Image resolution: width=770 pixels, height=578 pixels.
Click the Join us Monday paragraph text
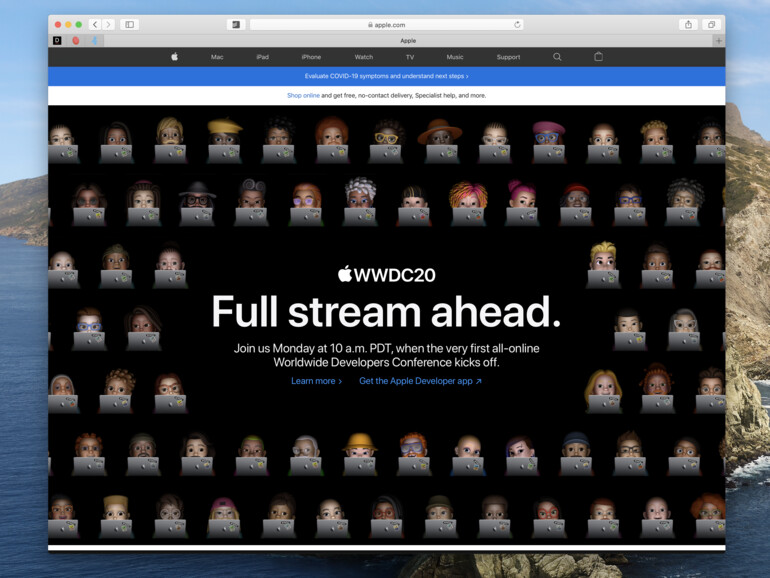pyautogui.click(x=386, y=356)
